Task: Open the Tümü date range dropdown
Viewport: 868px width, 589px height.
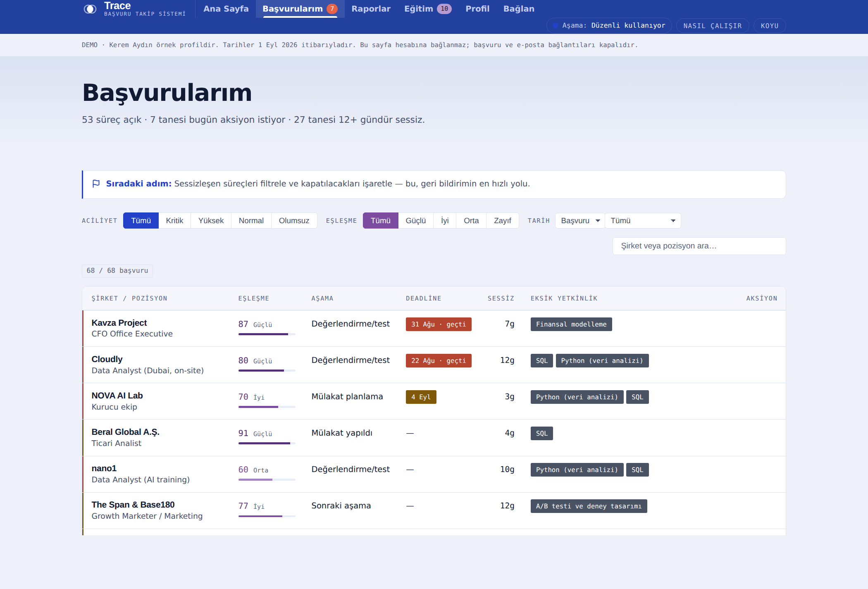Action: (x=643, y=221)
